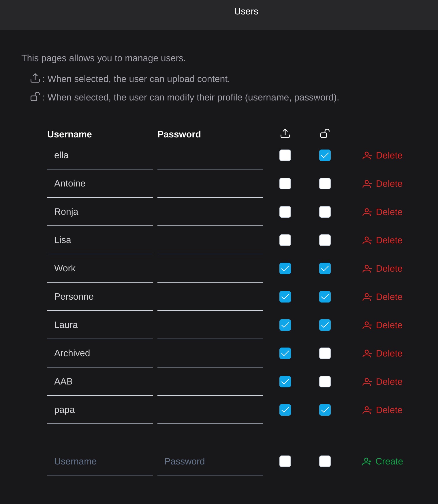
Task: Enable upload permission for ella
Action: pos(285,155)
